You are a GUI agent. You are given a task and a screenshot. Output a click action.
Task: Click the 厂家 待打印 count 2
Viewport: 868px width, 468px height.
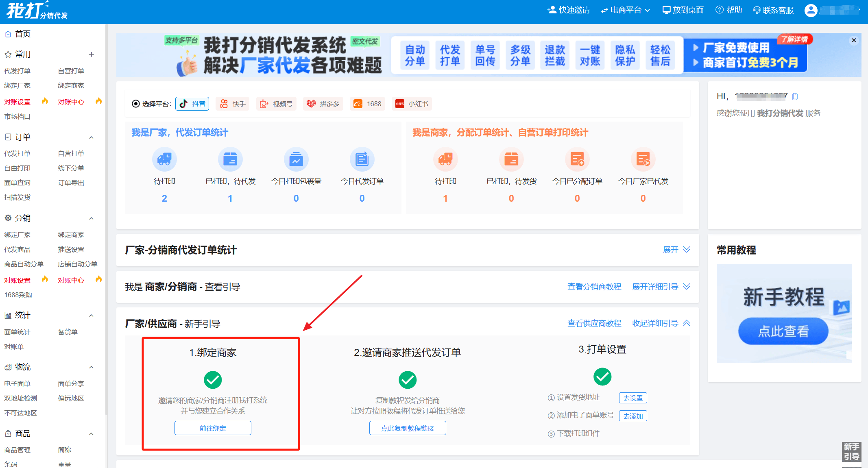coord(164,198)
